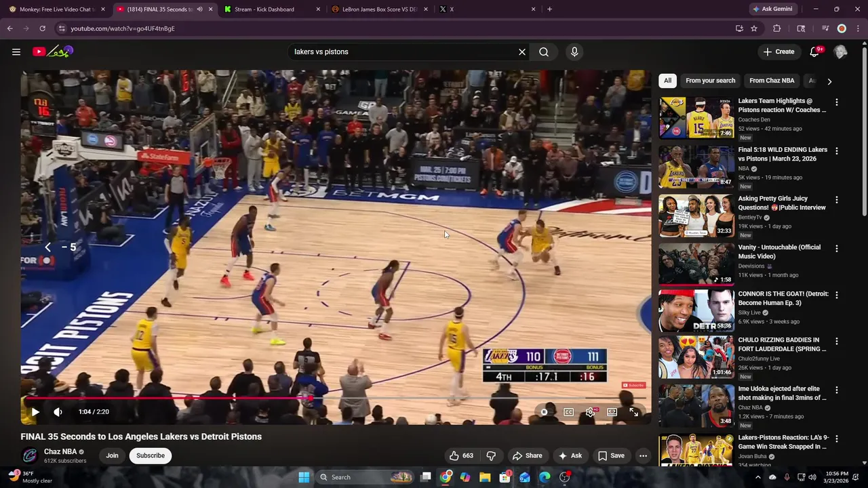Click the browser address bar URL
Viewport: 868px width, 488px height.
[122, 28]
